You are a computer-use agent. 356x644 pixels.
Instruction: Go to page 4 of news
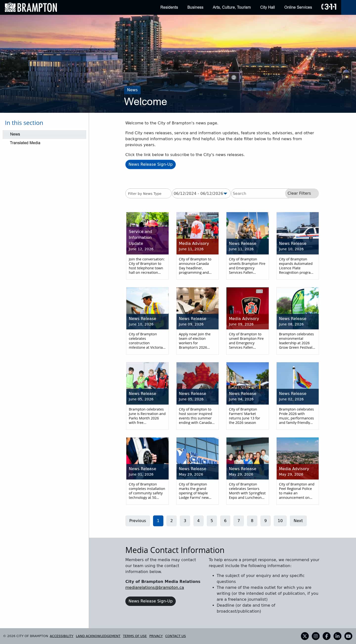[198, 521]
